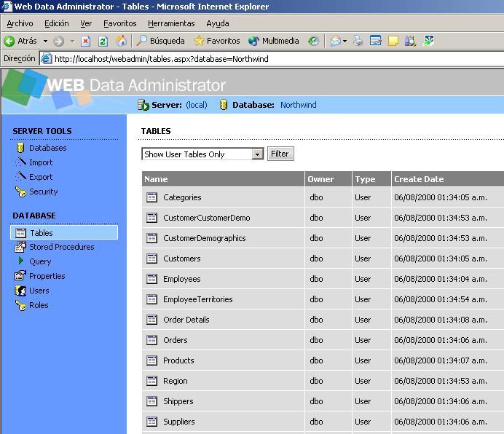Open the Export tool link
The image size is (504, 434).
pyautogui.click(x=41, y=177)
